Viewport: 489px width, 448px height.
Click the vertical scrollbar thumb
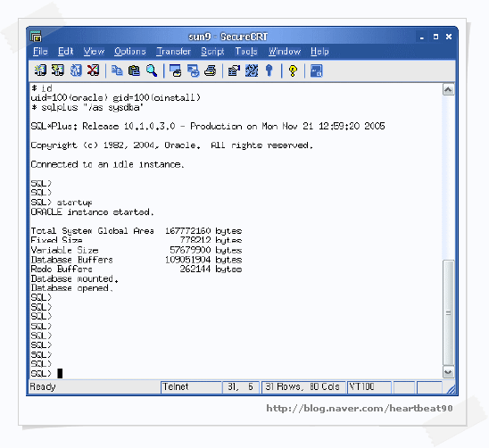pyautogui.click(x=449, y=313)
